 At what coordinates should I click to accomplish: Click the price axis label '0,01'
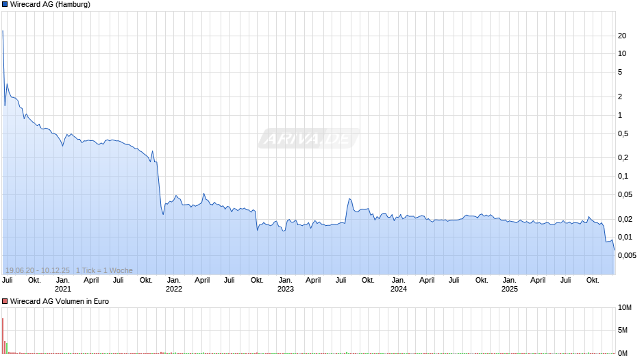pos(625,237)
